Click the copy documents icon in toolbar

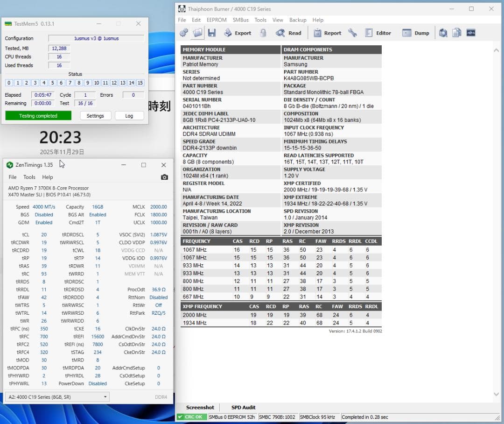click(x=457, y=33)
